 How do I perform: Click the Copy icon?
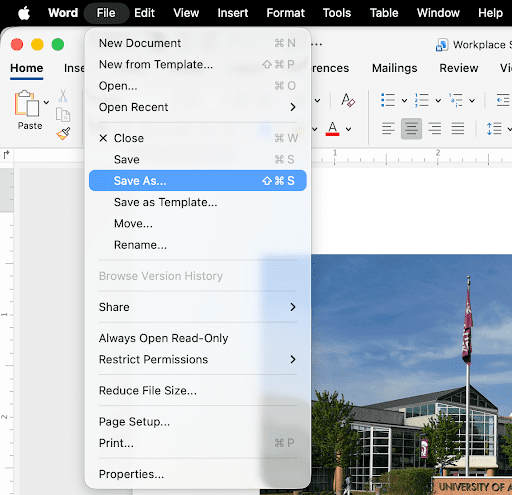pyautogui.click(x=63, y=115)
